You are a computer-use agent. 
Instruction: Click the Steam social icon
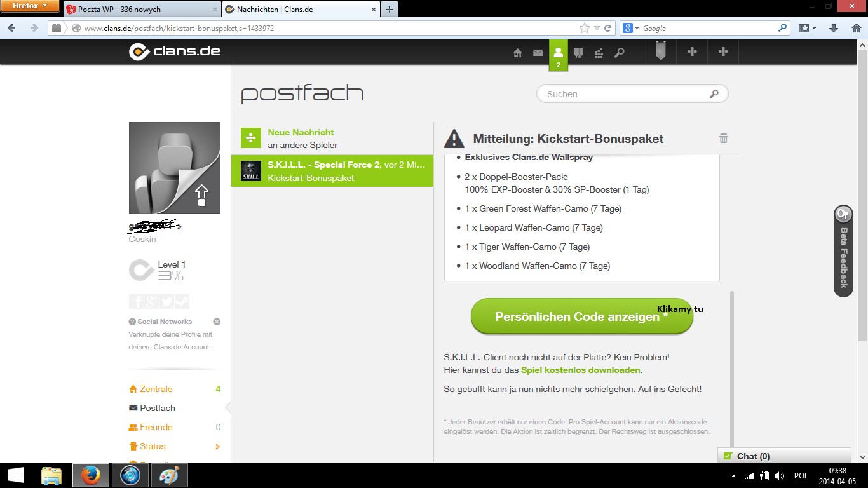[182, 301]
